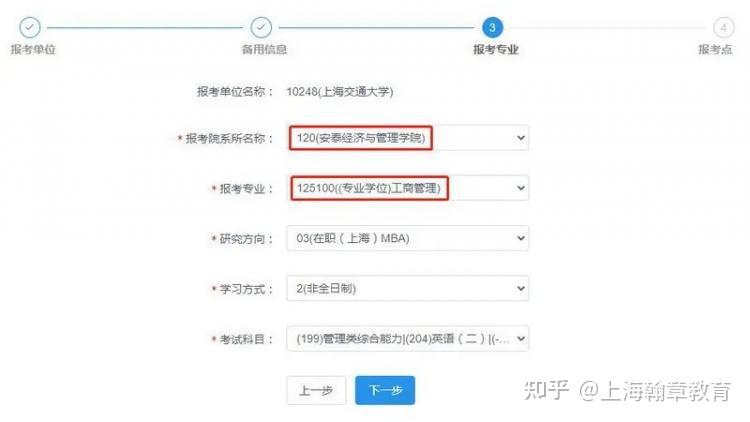Image resolution: width=750 pixels, height=422 pixels.
Task: Expand the 报考专业 dropdown arrow
Action: [521, 188]
